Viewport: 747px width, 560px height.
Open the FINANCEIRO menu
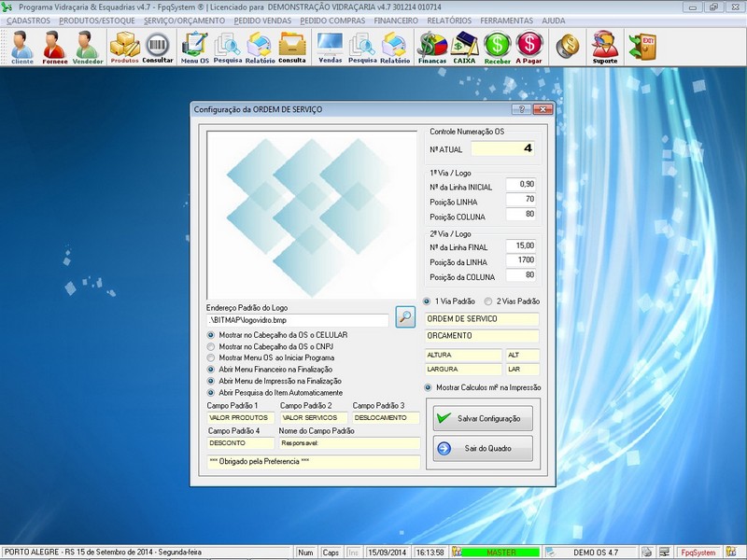(x=395, y=20)
